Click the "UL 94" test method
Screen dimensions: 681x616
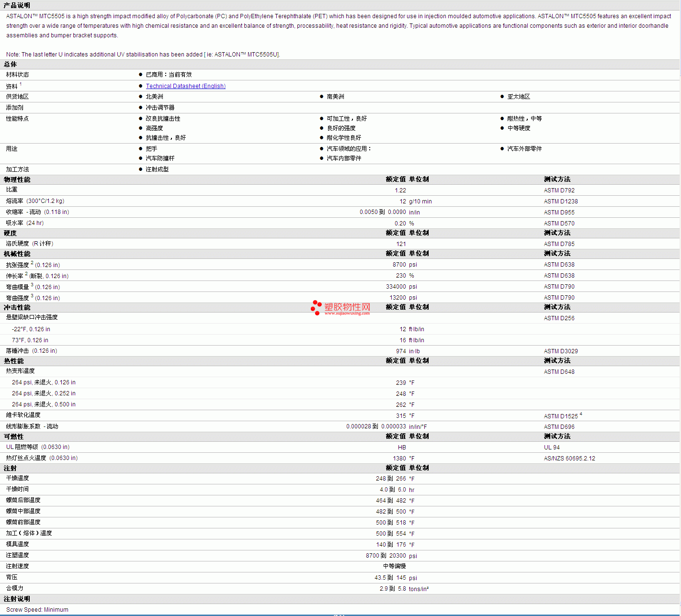(x=552, y=448)
